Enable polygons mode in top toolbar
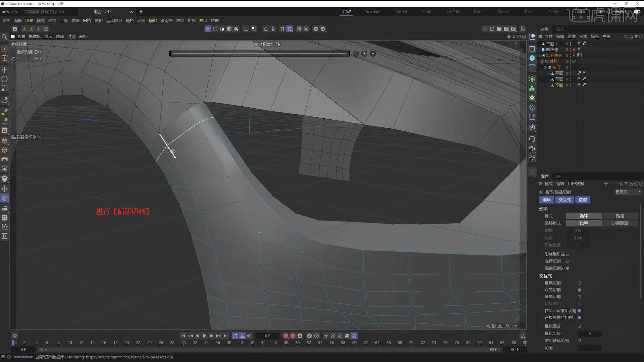The width and height of the screenshot is (644, 362). pos(222,29)
